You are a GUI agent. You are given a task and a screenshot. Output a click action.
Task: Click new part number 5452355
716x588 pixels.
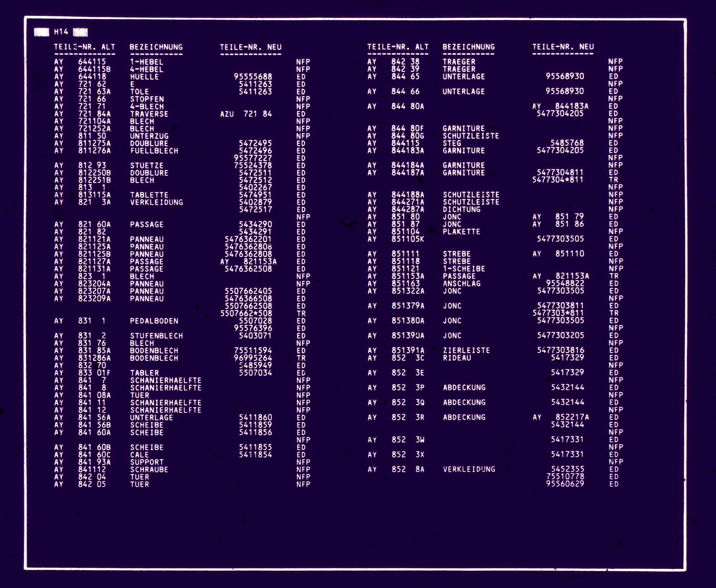tap(567, 469)
